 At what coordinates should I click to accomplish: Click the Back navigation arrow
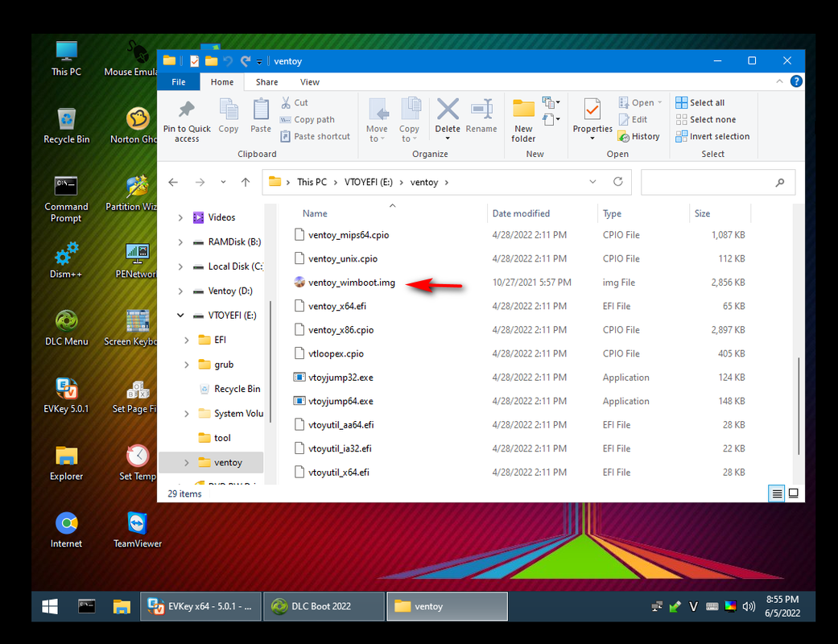click(173, 182)
